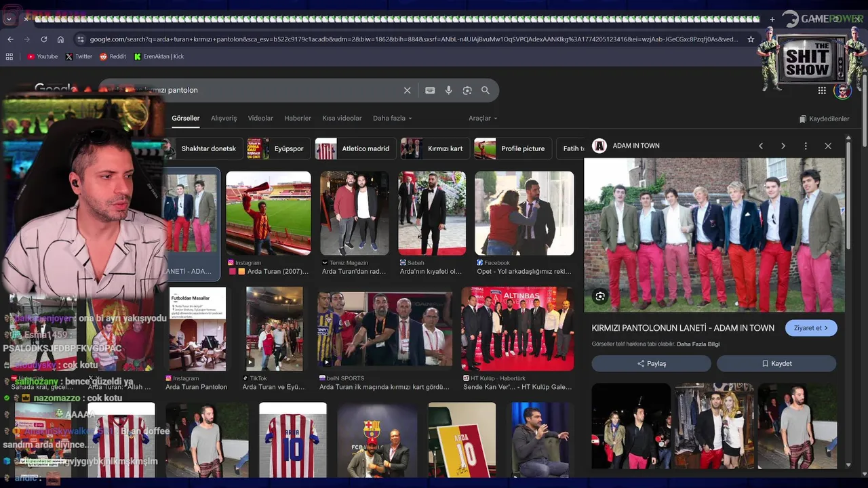Screen dimensions: 868x488
Task: Close the ADAM IN TOWN preview panel
Action: click(x=828, y=146)
